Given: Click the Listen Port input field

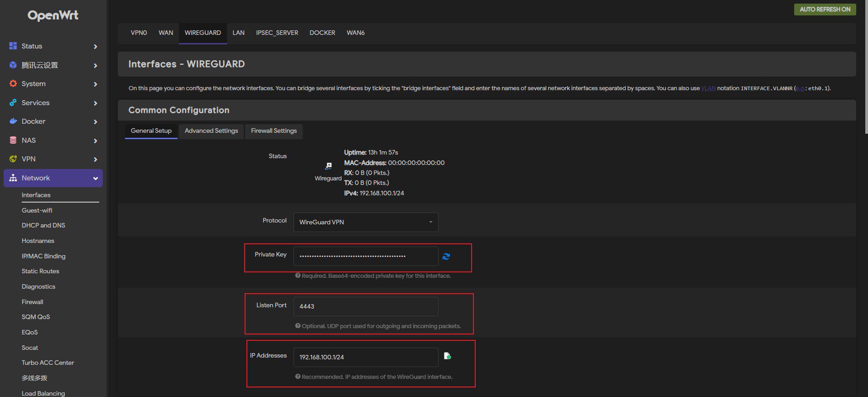Looking at the screenshot, I should (366, 306).
